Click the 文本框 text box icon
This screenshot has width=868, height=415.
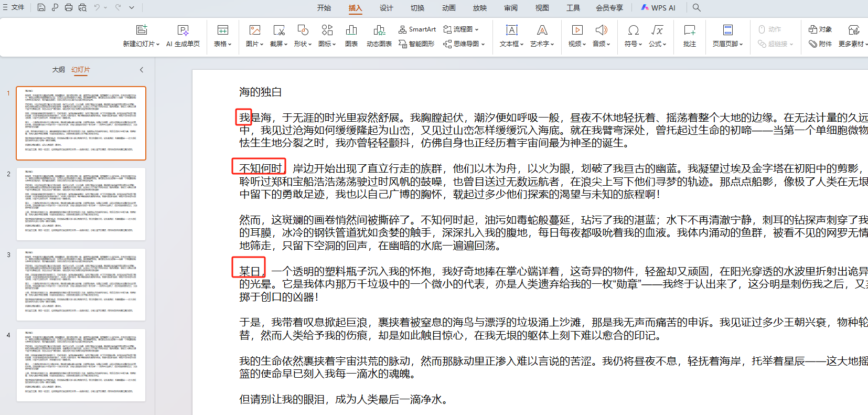pyautogui.click(x=512, y=30)
